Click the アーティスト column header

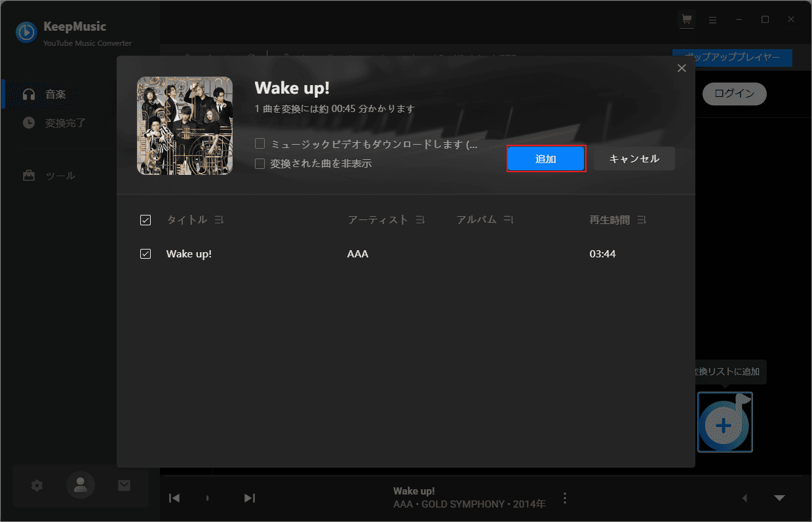[378, 220]
